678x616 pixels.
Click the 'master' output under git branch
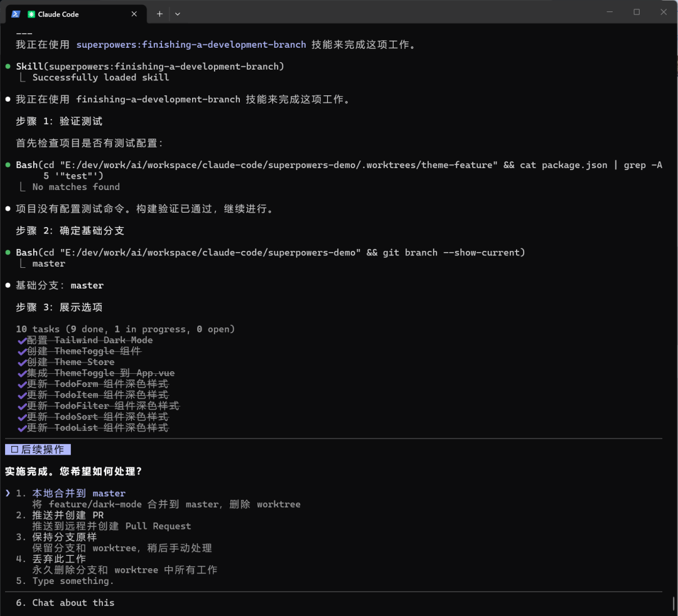coord(48,263)
